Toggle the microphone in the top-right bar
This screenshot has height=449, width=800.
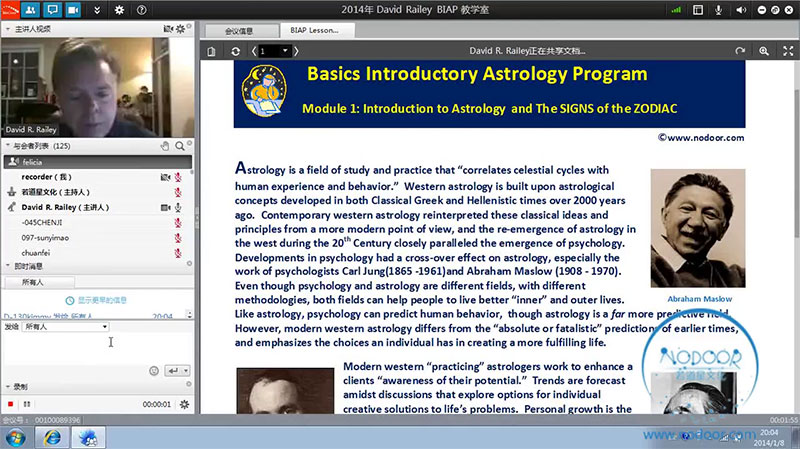pos(718,10)
